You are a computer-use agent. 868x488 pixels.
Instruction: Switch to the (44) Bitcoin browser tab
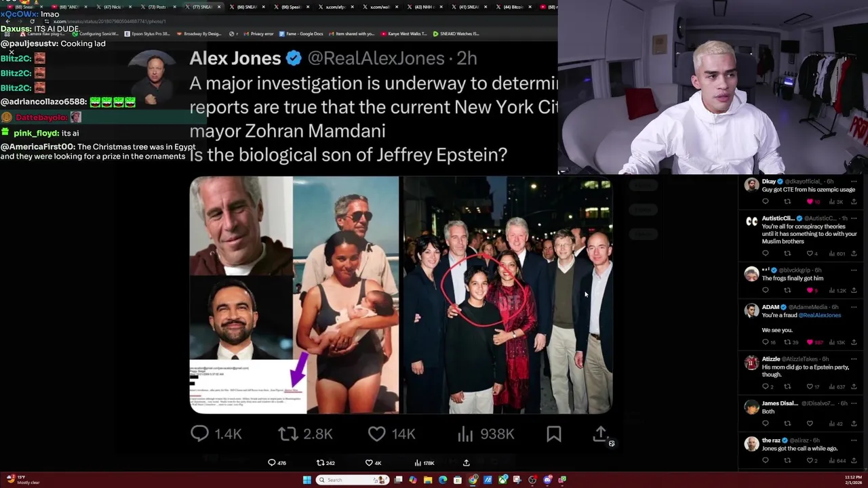514,7
